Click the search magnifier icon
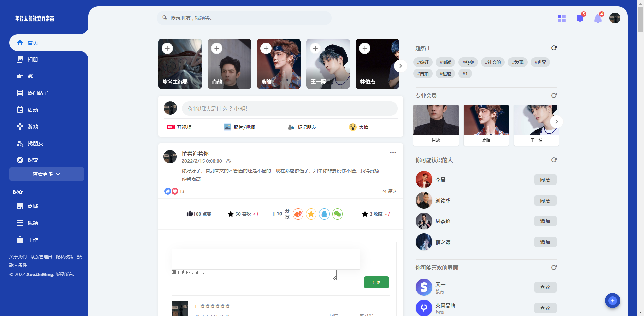This screenshot has height=316, width=644. point(165,18)
